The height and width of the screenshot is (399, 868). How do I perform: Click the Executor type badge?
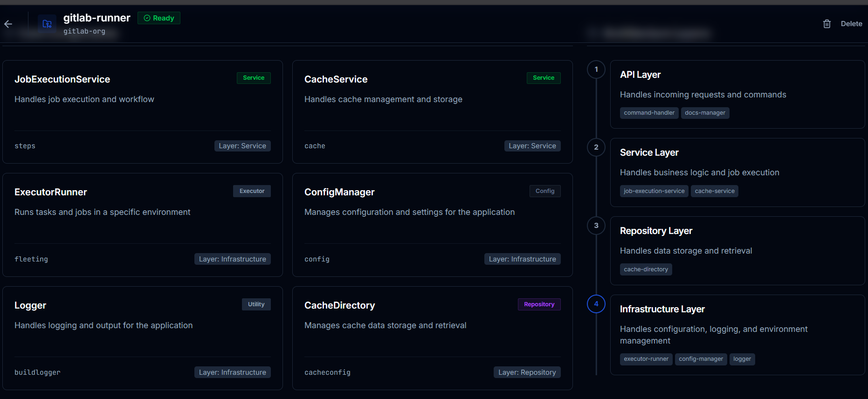[x=252, y=191]
